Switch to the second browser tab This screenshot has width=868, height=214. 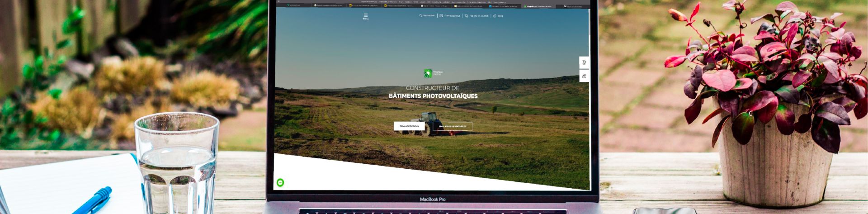click(x=330, y=6)
